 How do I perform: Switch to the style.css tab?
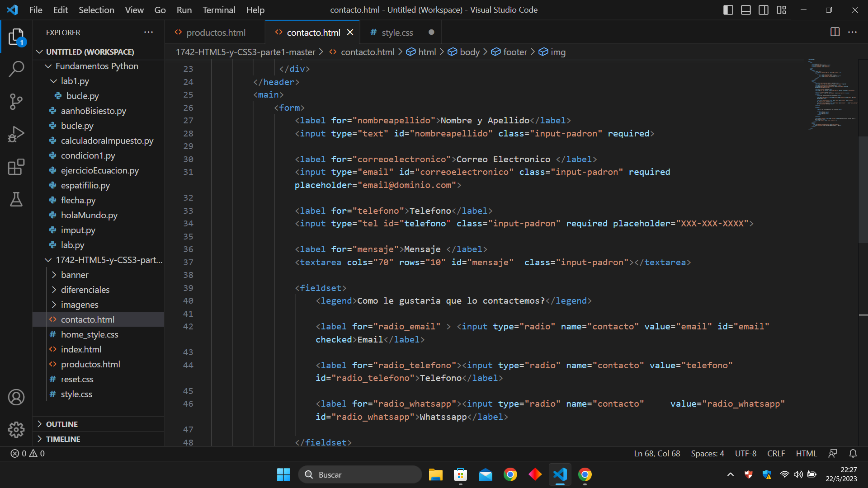(x=397, y=32)
